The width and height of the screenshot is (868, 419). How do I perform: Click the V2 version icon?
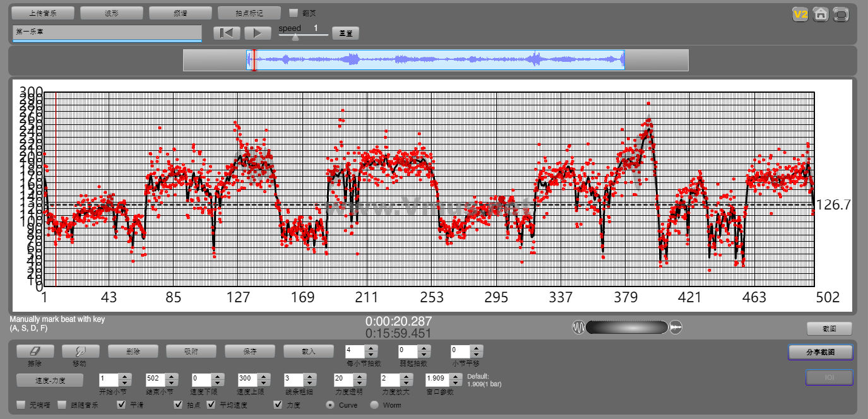coord(800,14)
